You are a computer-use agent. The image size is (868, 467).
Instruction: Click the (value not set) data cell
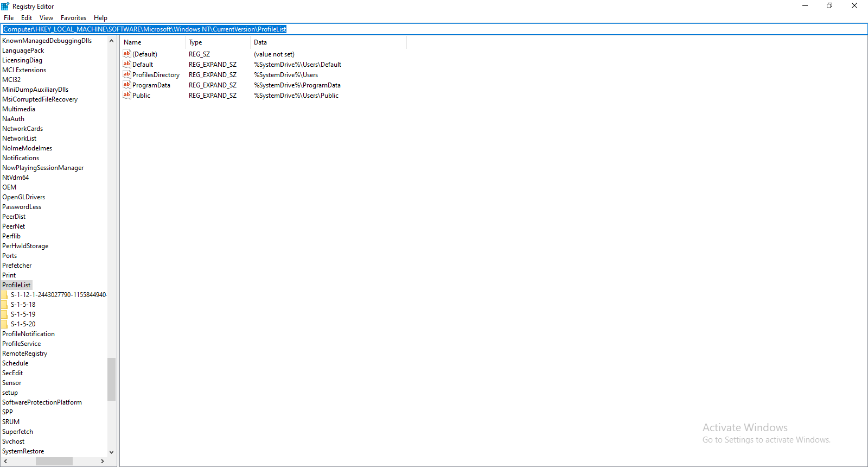[x=274, y=54]
